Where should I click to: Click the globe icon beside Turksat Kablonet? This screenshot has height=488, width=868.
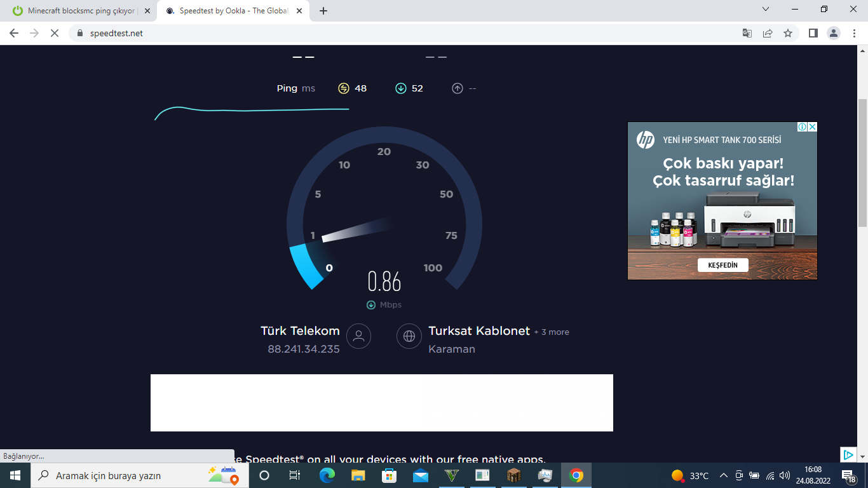tap(409, 336)
